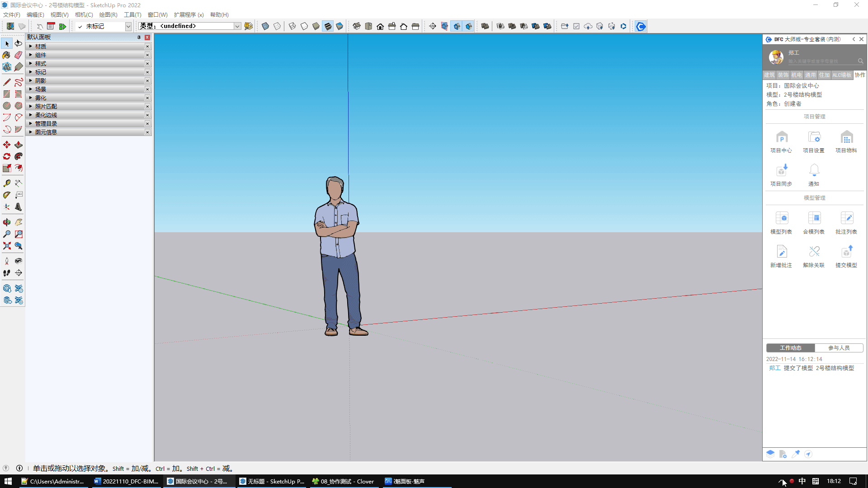Pin the 默认面板 tray
Viewport: 868px width, 488px height.
[x=139, y=38]
